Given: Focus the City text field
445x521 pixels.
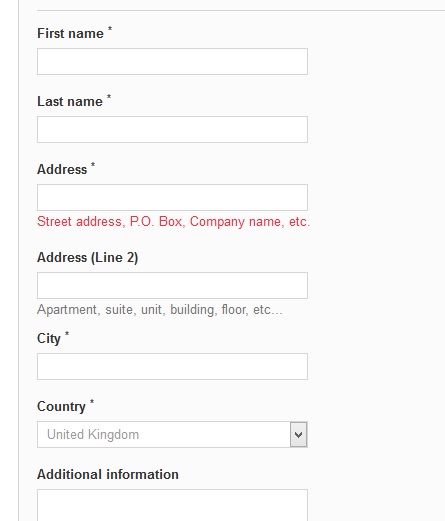Looking at the screenshot, I should (172, 366).
